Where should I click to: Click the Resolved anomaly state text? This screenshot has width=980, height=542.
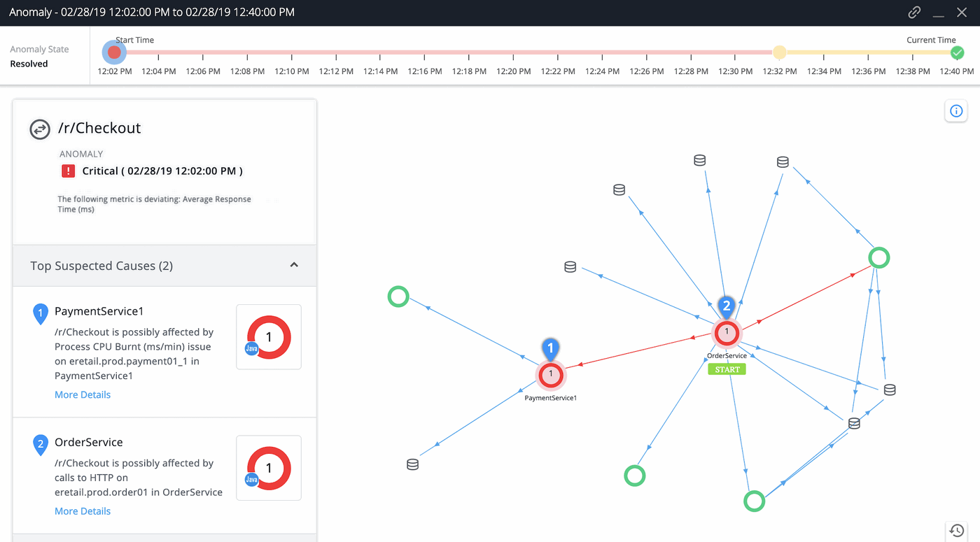pos(29,64)
